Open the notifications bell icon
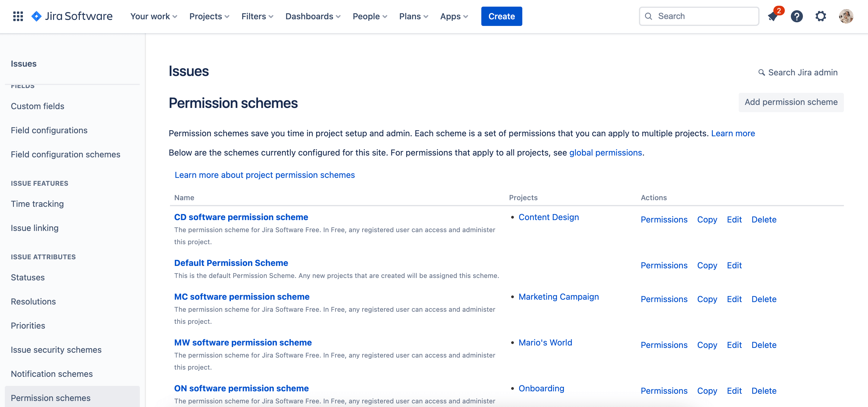Viewport: 868px width, 407px height. (x=773, y=16)
